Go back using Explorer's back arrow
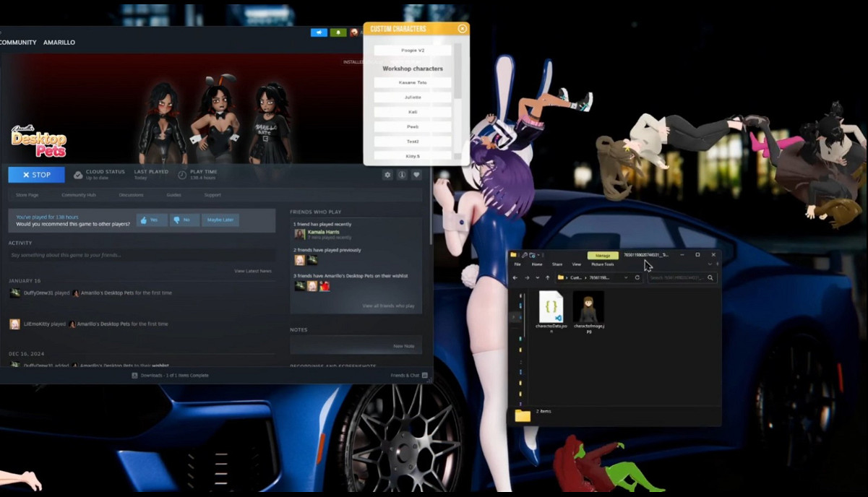Image resolution: width=868 pixels, height=497 pixels. pos(515,277)
